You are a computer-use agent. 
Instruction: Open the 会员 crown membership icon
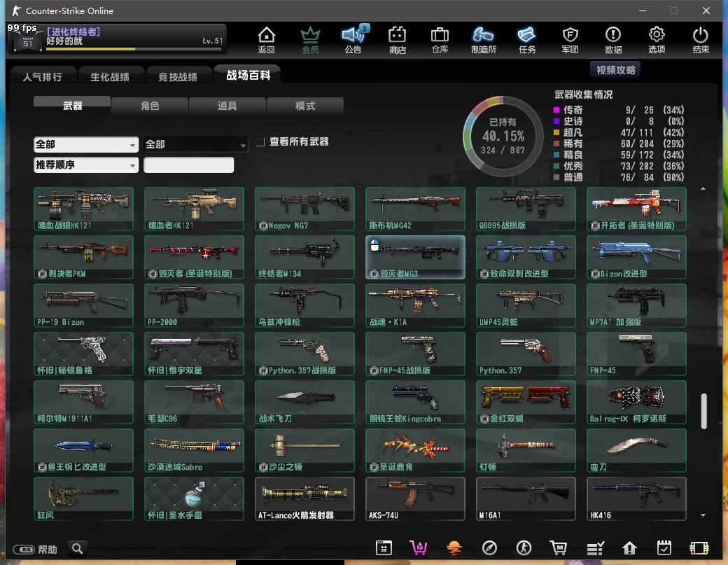pos(310,39)
